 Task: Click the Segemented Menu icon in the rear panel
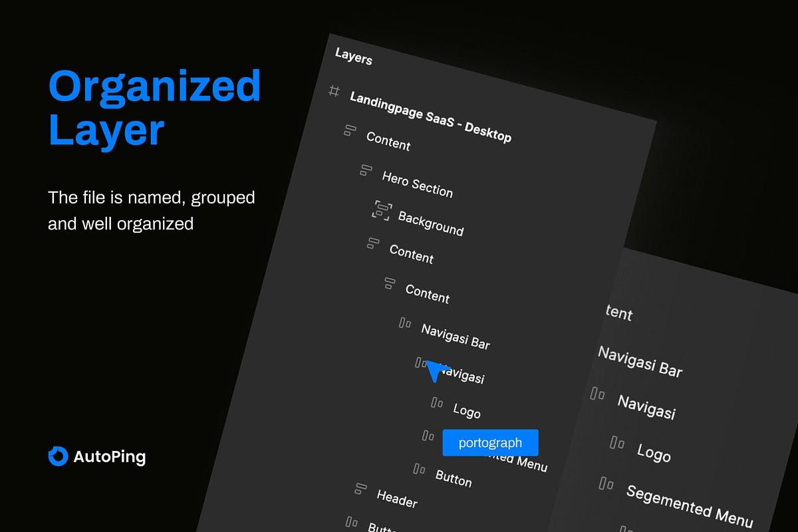coord(606,483)
